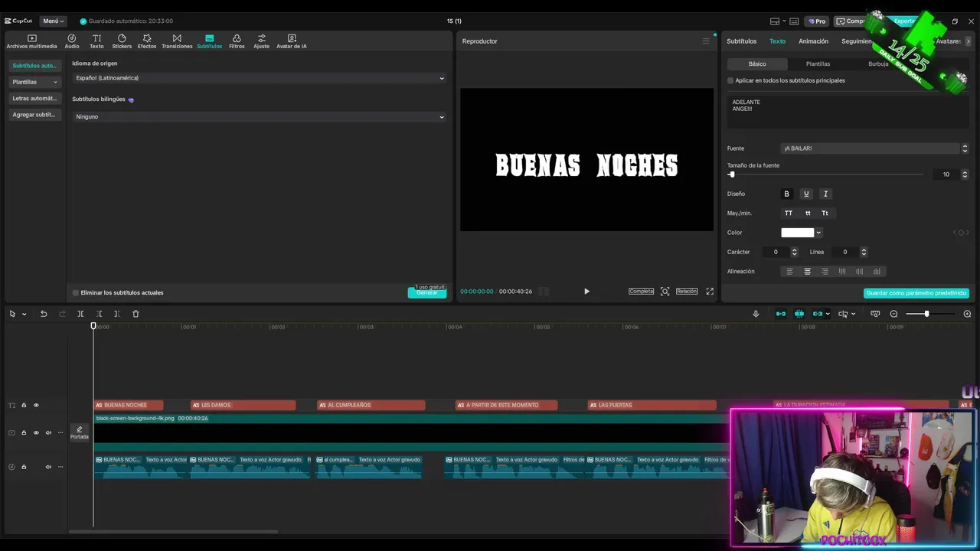980x551 pixels.
Task: Zoom in the timeline with plus icon
Action: point(967,314)
